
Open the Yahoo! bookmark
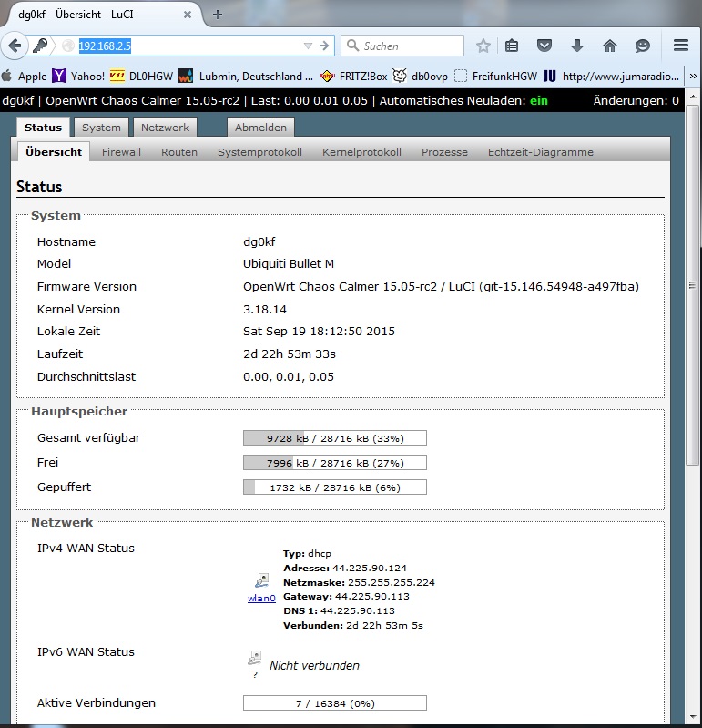[x=78, y=76]
